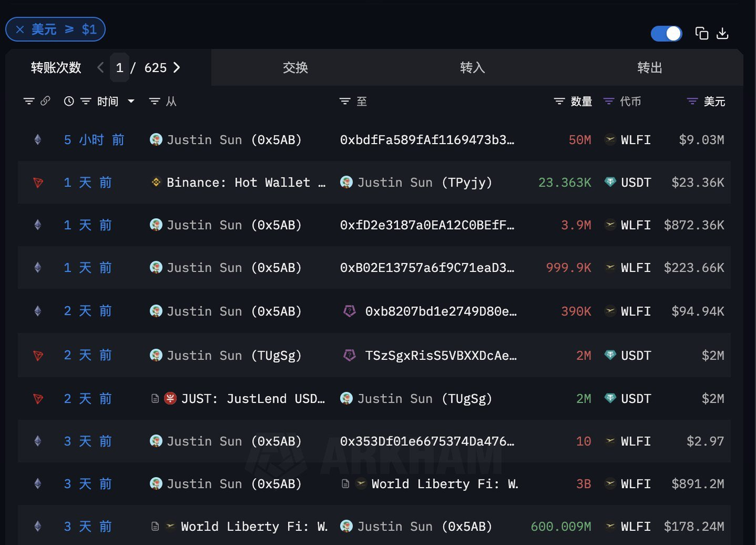This screenshot has height=545, width=756.
Task: Switch to the 转入 tab
Action: 472,68
